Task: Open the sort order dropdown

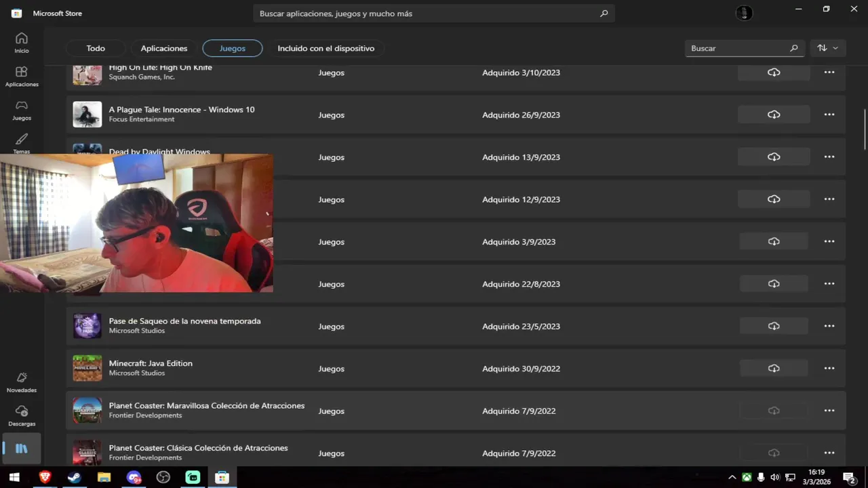Action: tap(828, 48)
